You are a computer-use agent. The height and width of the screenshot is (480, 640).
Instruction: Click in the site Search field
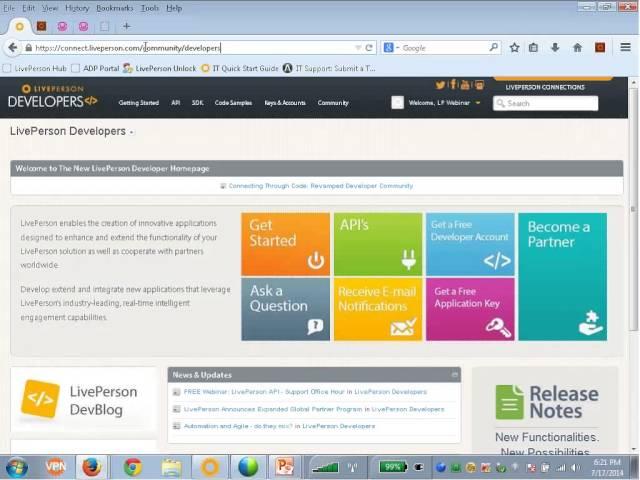tap(545, 104)
